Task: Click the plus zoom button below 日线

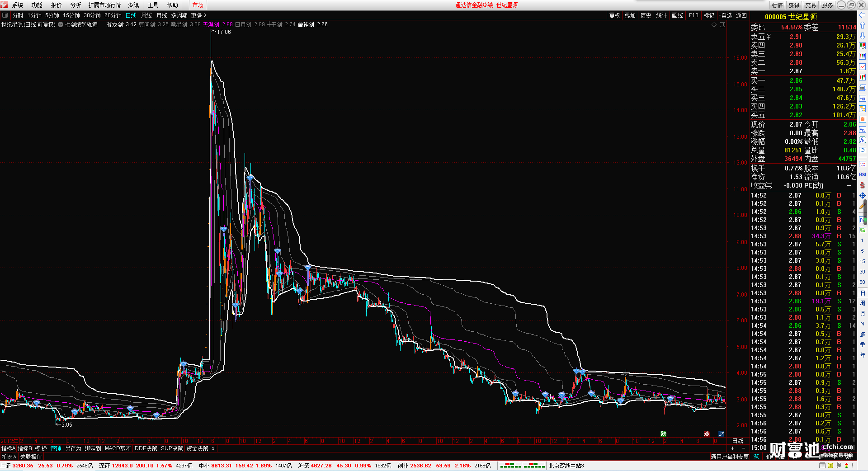Action: tap(733, 448)
